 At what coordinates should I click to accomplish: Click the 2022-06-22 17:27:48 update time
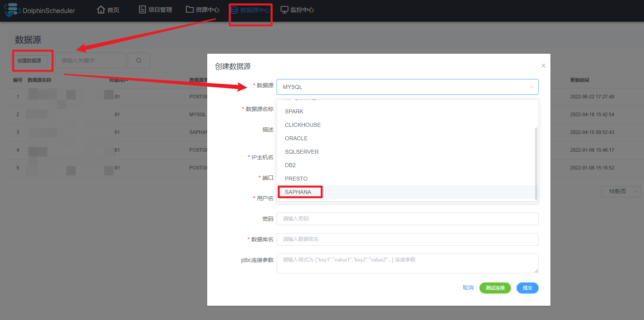point(592,97)
